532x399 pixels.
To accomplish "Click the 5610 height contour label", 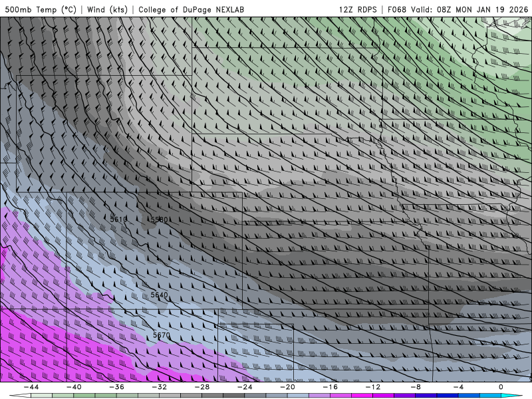I will (119, 219).
